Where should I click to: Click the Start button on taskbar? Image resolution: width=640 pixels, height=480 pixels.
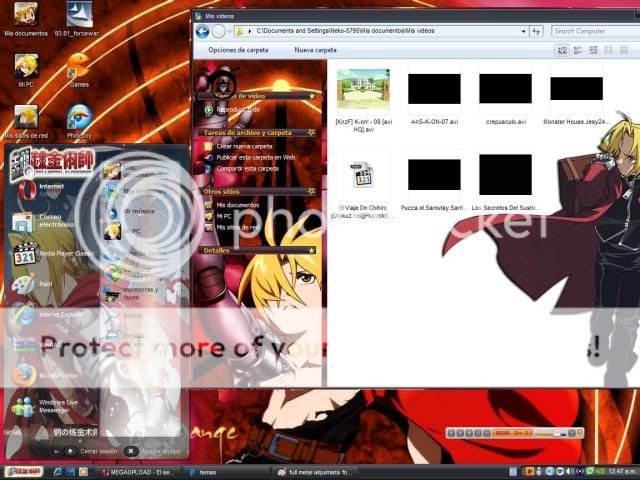coord(24,472)
